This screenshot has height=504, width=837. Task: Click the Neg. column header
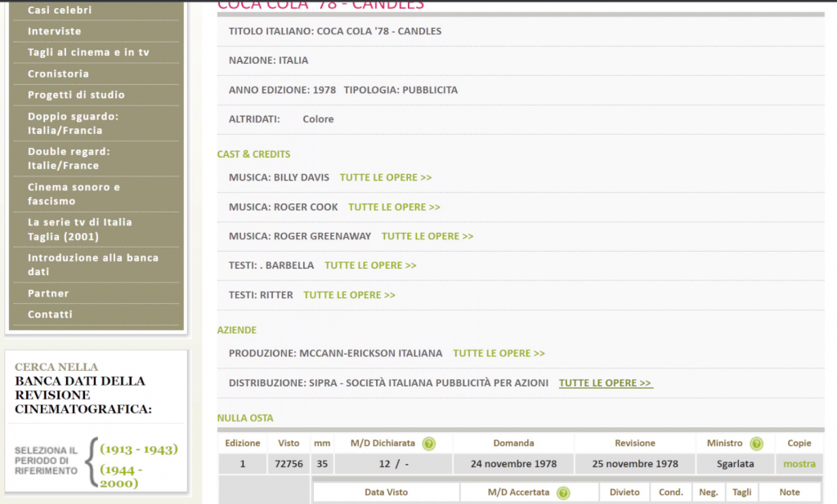click(x=709, y=493)
